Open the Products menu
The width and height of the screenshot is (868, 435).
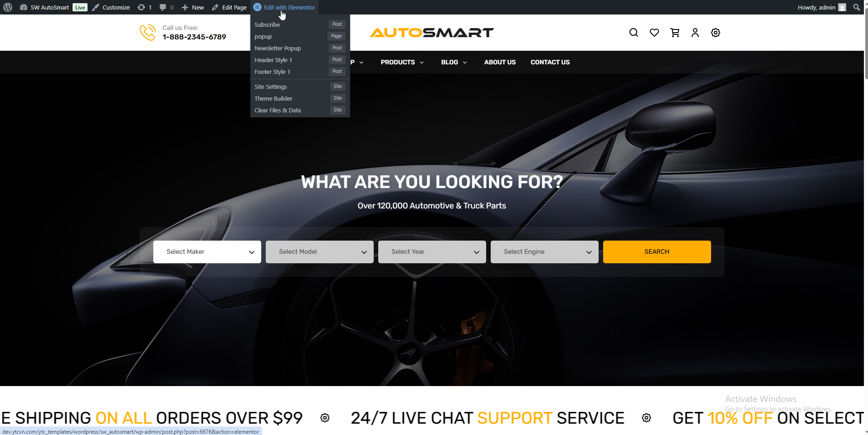(402, 62)
